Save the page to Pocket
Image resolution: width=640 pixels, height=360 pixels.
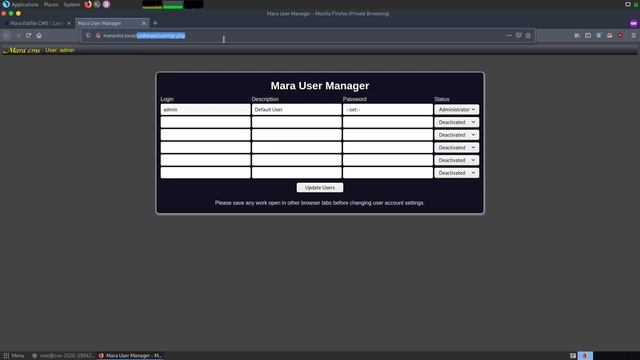pyautogui.click(x=518, y=36)
